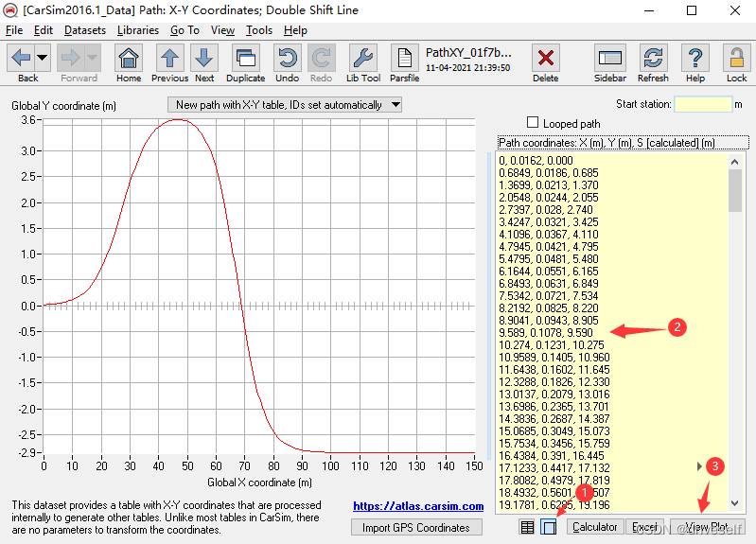Select row "9.589, 0.1078, 9.590"
The image size is (756, 544).
tap(545, 333)
